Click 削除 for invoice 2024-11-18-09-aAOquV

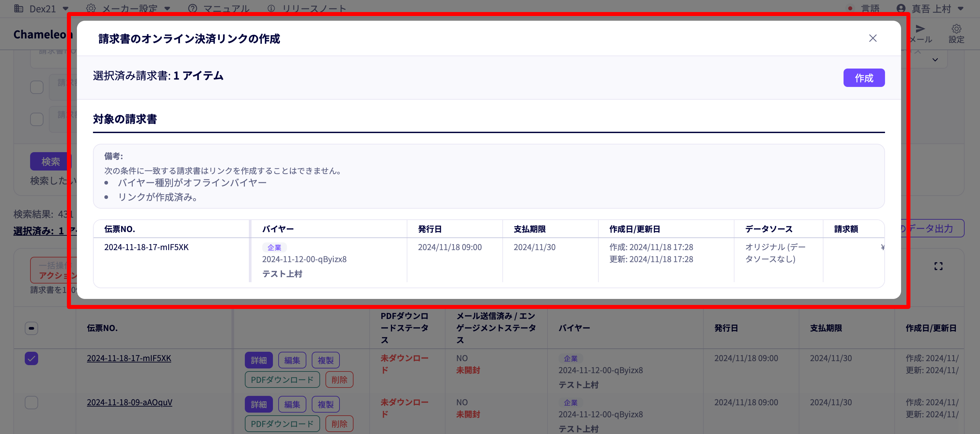point(339,424)
